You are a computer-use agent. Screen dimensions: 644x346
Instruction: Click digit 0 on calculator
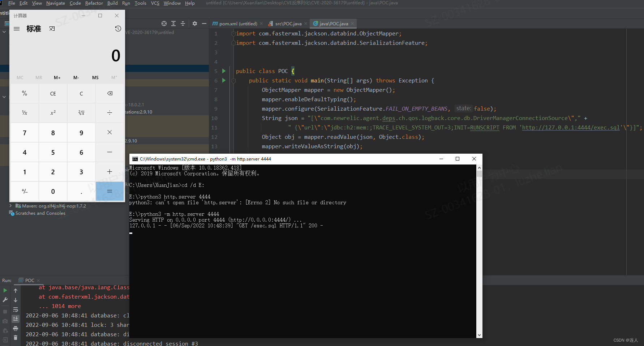[53, 191]
